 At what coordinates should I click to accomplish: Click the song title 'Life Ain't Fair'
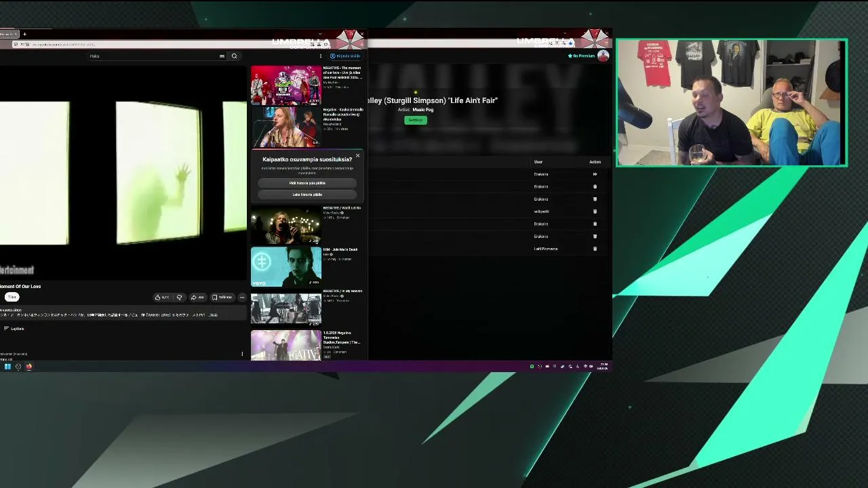click(473, 100)
